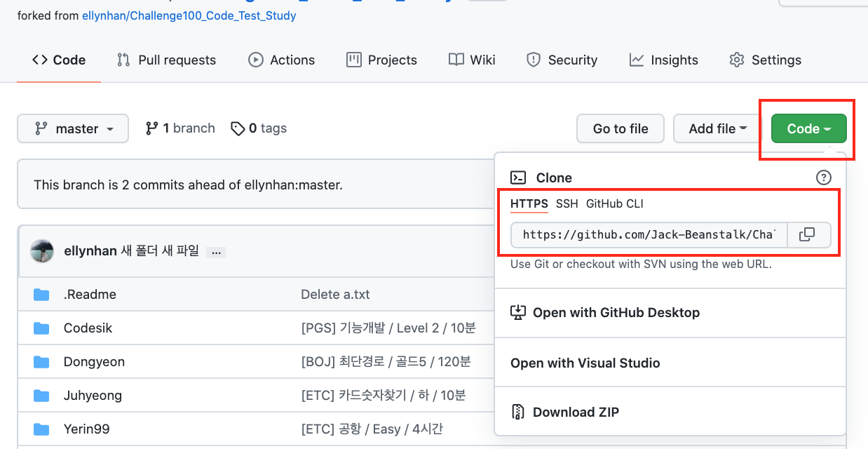Select the GitHub CLI clone option
The image size is (868, 449).
[x=615, y=204]
